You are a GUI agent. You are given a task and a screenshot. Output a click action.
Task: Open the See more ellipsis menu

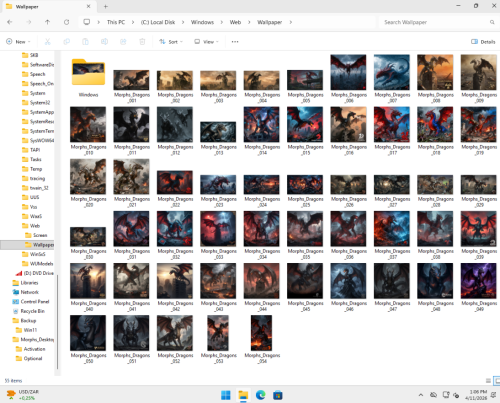coord(235,42)
